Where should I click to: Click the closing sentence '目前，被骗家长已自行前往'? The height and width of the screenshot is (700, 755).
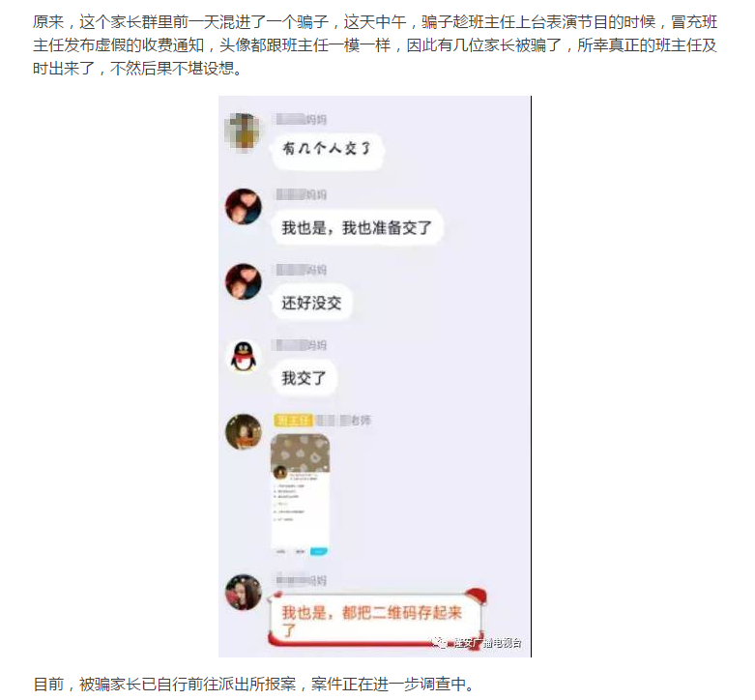coord(254,684)
